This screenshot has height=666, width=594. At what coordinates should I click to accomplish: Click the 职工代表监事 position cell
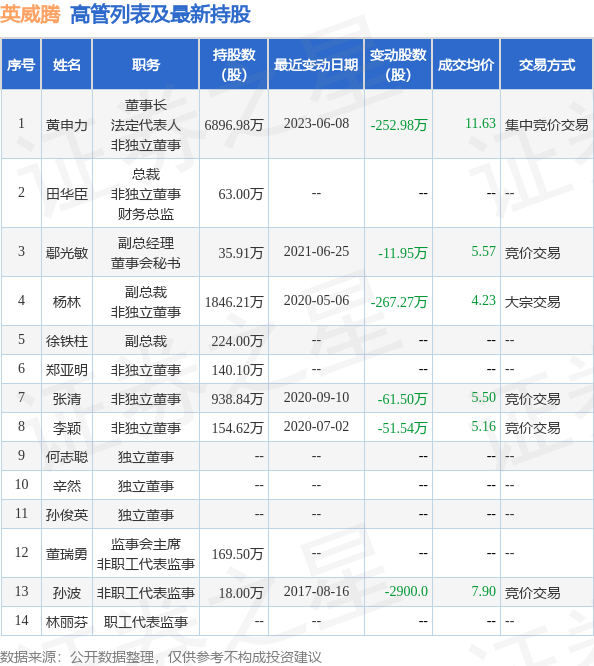[146, 622]
